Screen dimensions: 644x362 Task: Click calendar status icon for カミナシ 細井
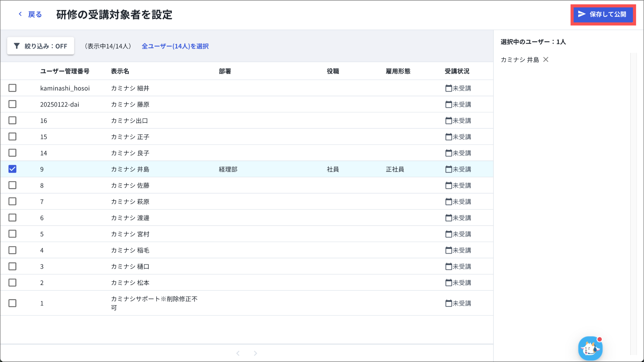pyautogui.click(x=448, y=88)
